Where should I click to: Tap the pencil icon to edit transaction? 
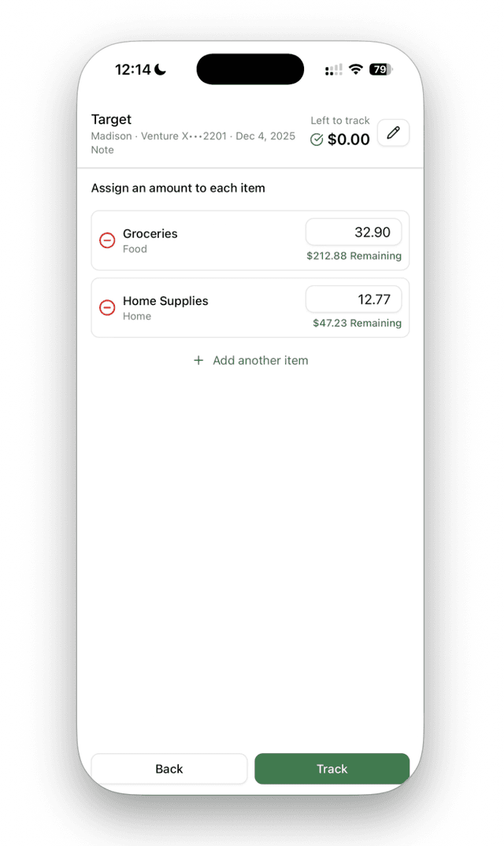click(392, 132)
